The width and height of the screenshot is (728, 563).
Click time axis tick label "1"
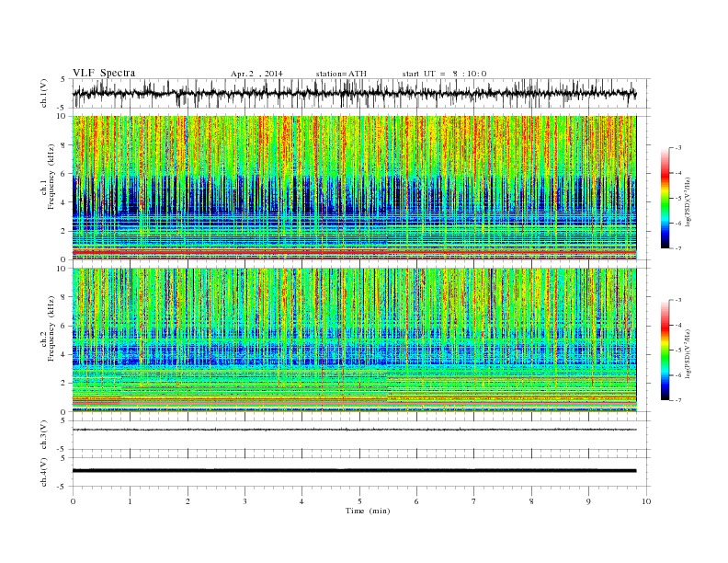[130, 501]
